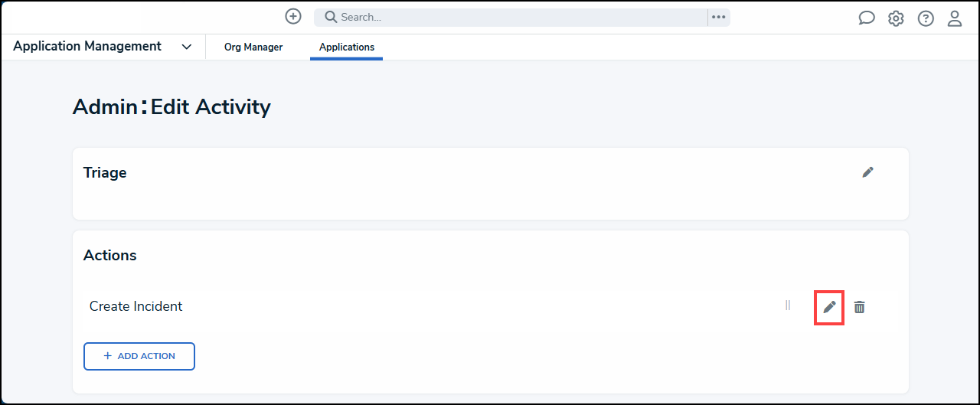Delete the Create Incident action with the trash icon
This screenshot has width=980, height=405.
click(860, 307)
